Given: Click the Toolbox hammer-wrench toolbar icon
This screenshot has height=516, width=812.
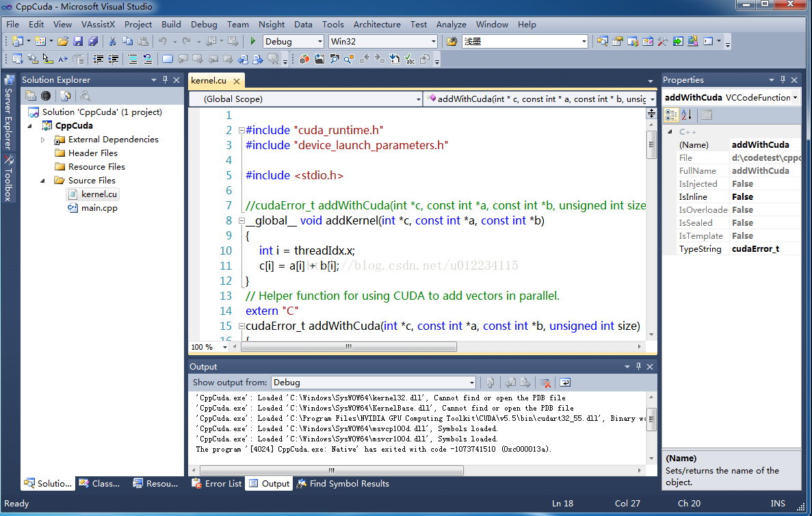Looking at the screenshot, I should pos(662,42).
